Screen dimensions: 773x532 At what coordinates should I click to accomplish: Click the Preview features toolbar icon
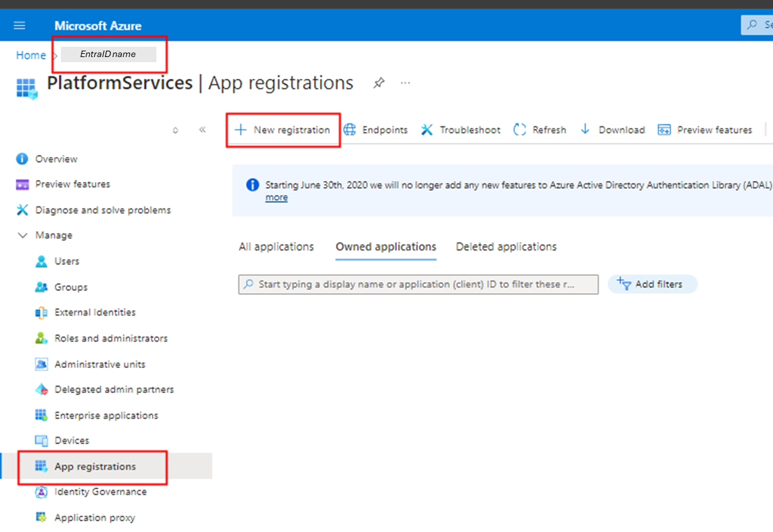664,129
